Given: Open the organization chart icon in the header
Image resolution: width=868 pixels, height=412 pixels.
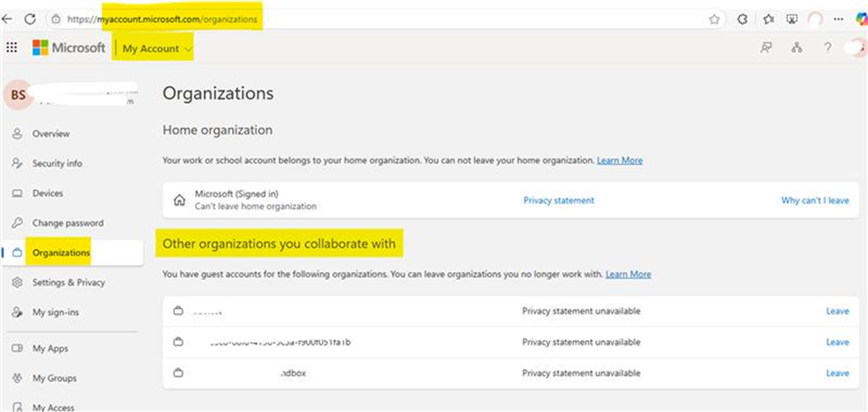Looking at the screenshot, I should 796,48.
